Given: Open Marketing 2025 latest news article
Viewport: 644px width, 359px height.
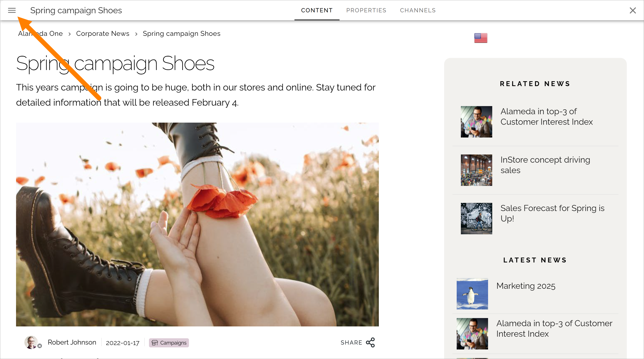Looking at the screenshot, I should point(526,286).
